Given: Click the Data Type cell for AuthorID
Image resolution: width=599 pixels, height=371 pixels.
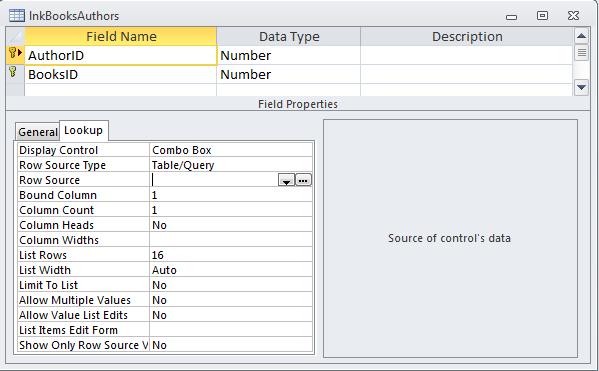Looking at the screenshot, I should (288, 55).
